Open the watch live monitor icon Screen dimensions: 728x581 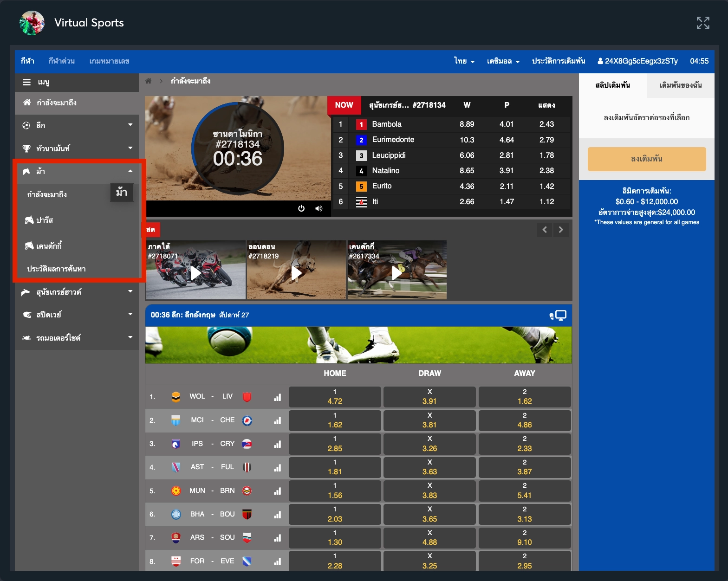click(x=560, y=315)
